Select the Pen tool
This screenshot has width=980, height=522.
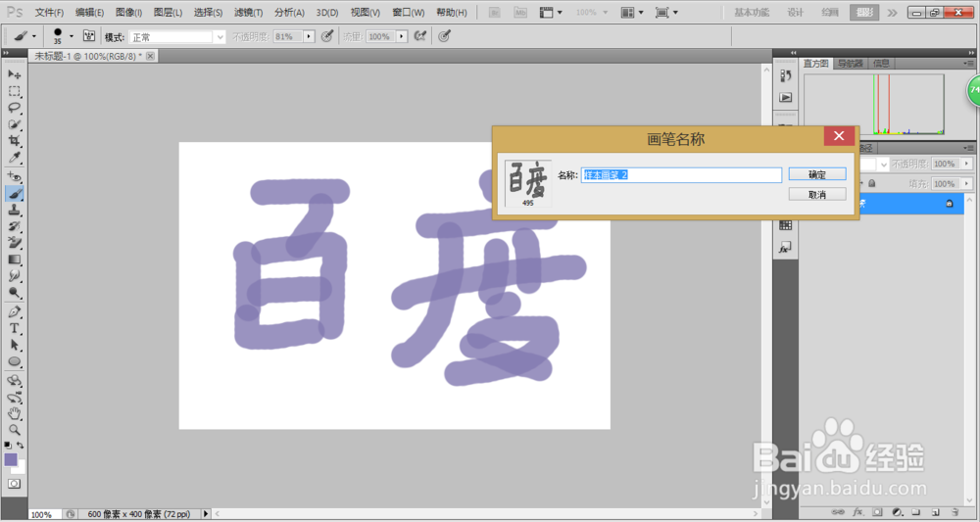click(14, 311)
